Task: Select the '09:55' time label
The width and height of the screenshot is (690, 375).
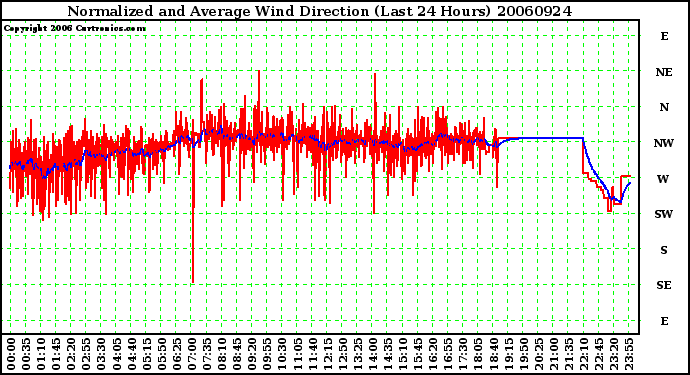Action: click(267, 354)
